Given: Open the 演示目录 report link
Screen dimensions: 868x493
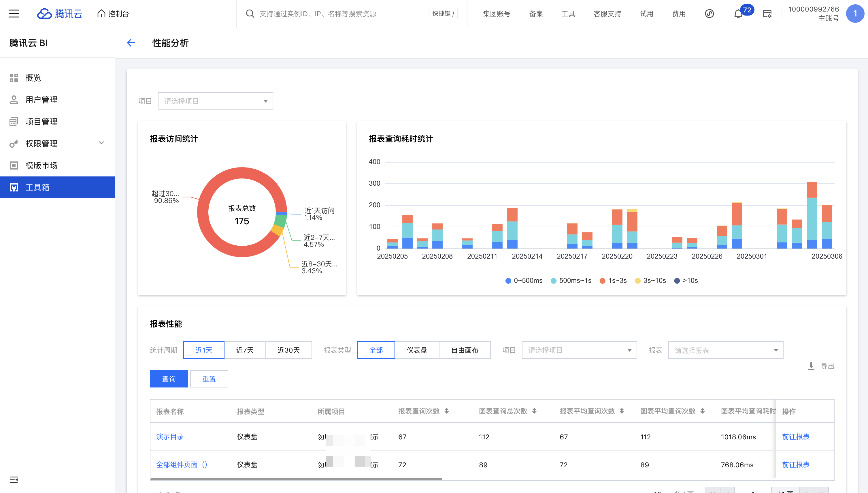Looking at the screenshot, I should pos(170,437).
